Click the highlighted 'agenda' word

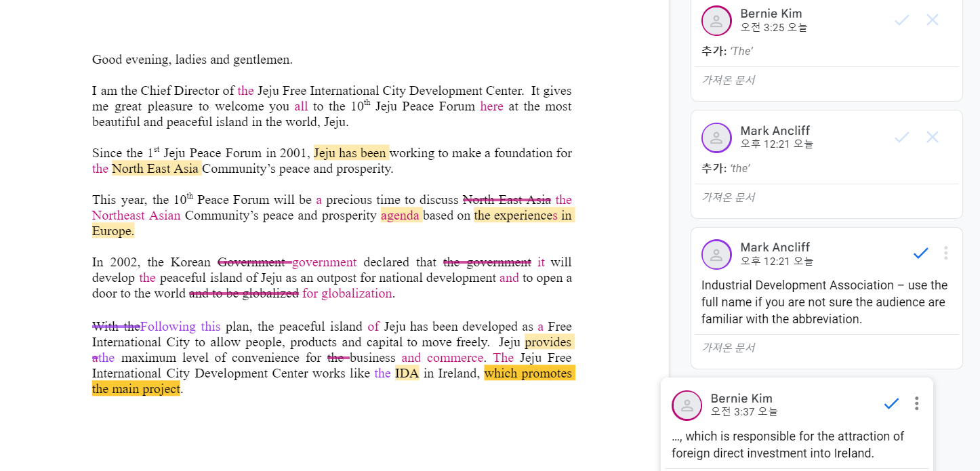(x=401, y=216)
